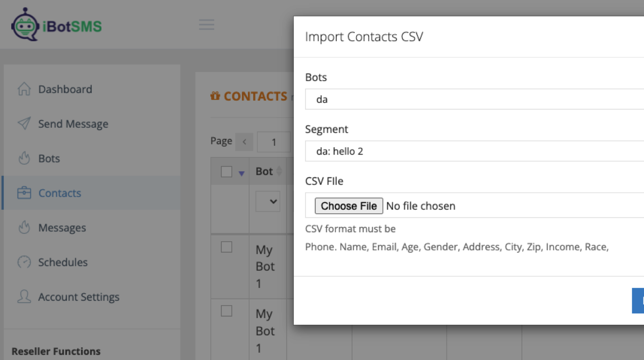Click the Dashboard home icon
The image size is (644, 360).
24,89
